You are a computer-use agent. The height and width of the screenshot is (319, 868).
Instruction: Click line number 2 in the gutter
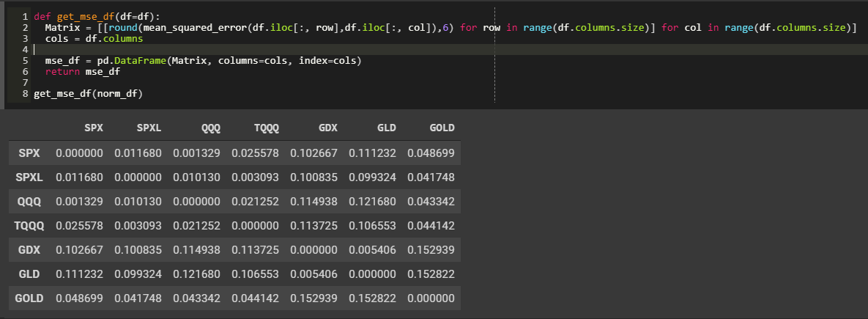(26, 28)
